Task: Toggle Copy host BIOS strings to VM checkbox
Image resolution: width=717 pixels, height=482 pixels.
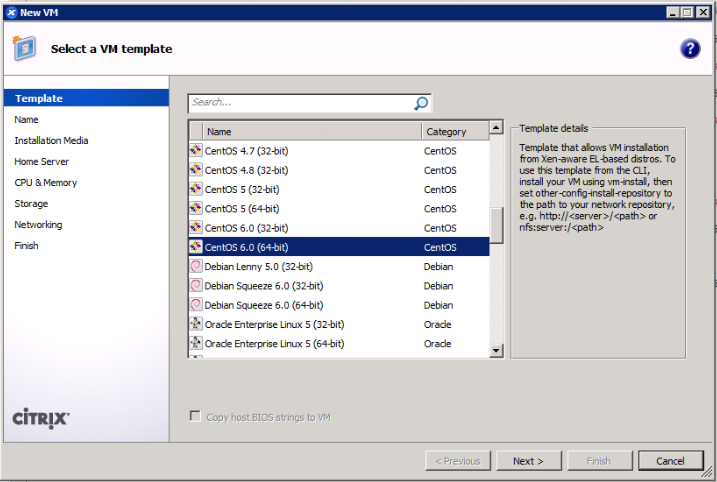Action: click(195, 417)
